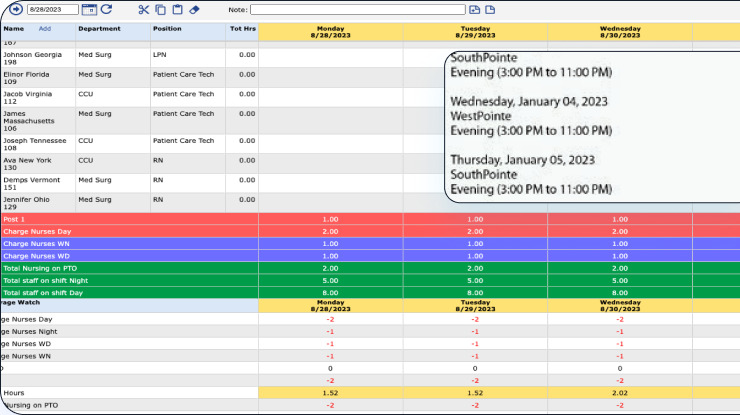The height and width of the screenshot is (415, 740).
Task: Click the Department column header
Action: 99,29
